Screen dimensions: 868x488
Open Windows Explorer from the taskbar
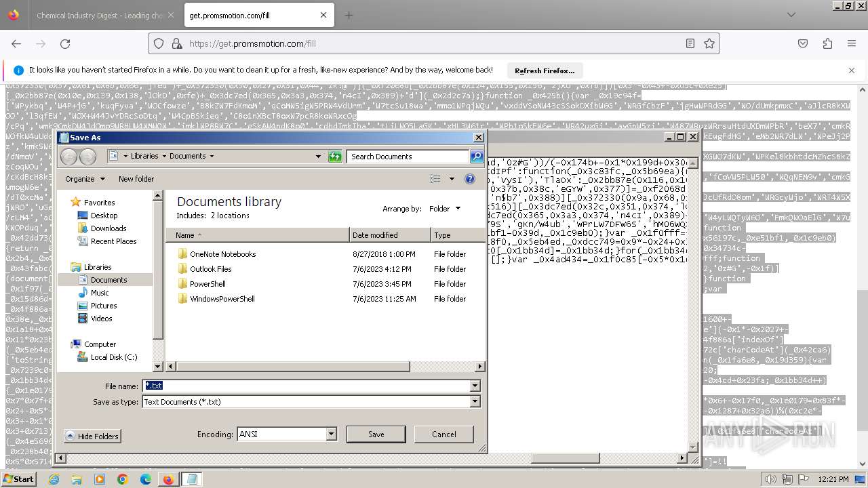[x=77, y=479]
